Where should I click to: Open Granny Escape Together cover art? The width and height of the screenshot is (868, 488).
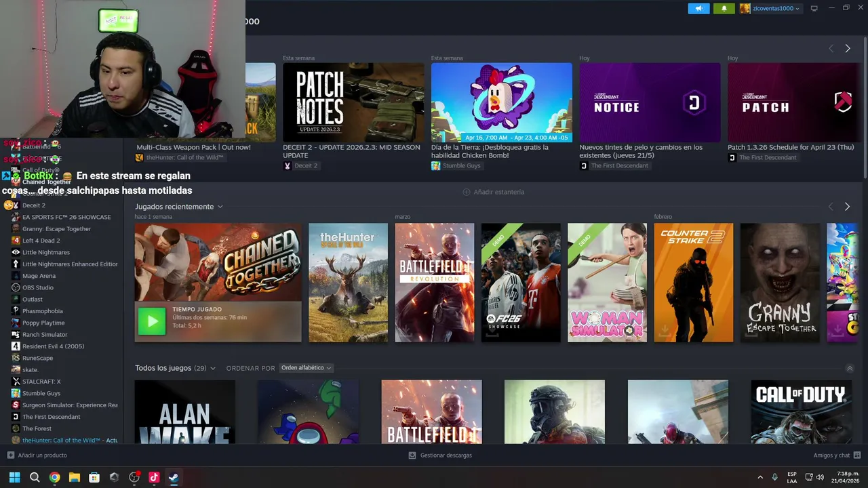point(780,283)
